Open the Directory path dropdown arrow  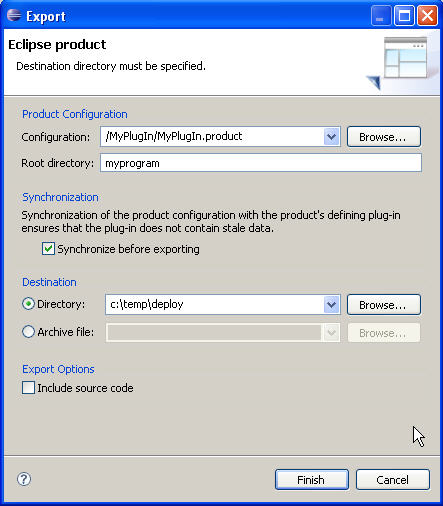coord(331,304)
